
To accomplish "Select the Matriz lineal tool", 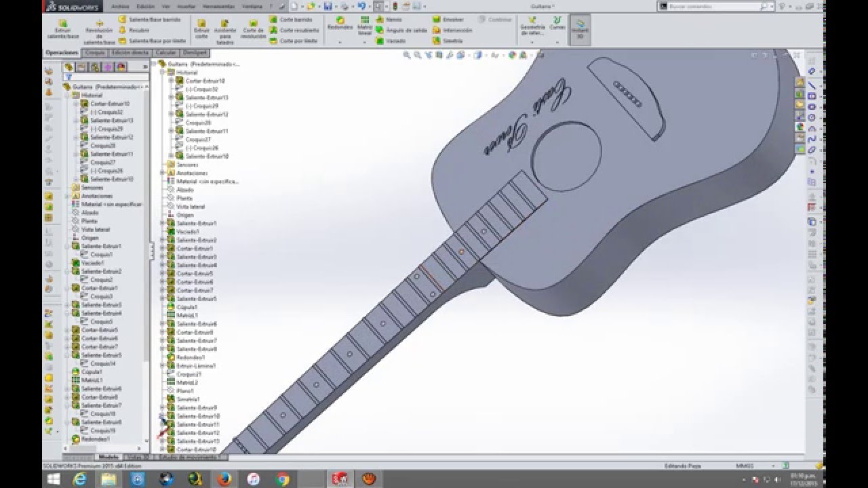I will [x=365, y=26].
